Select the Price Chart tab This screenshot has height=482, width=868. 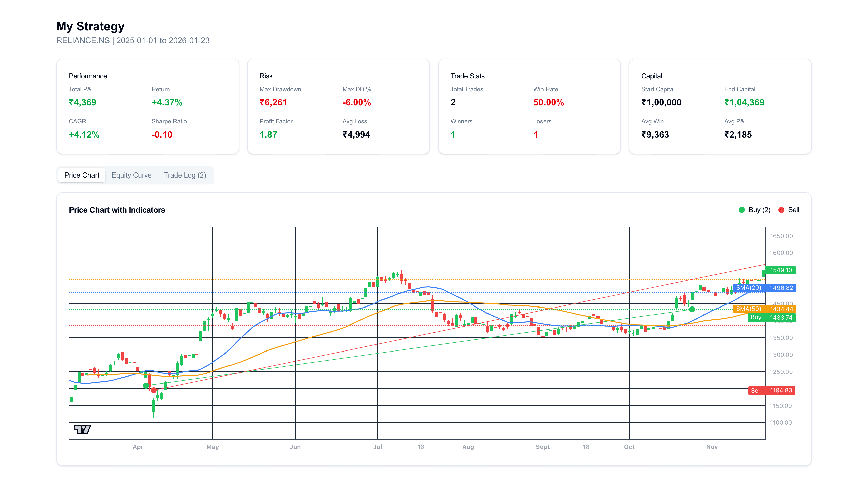tap(82, 175)
